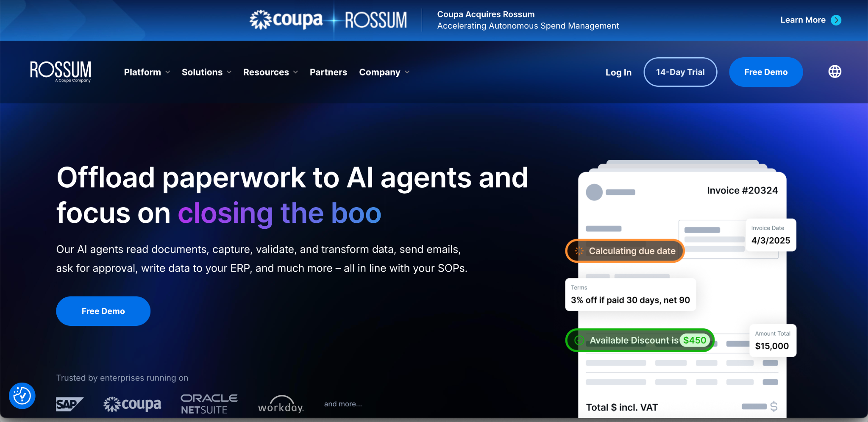Click the Coupa logo in the top banner
Viewport: 868px width, 422px height.
point(286,20)
